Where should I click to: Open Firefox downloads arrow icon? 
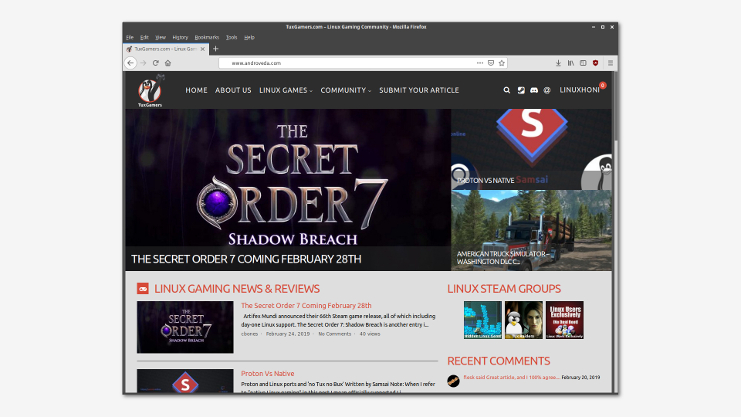(558, 62)
